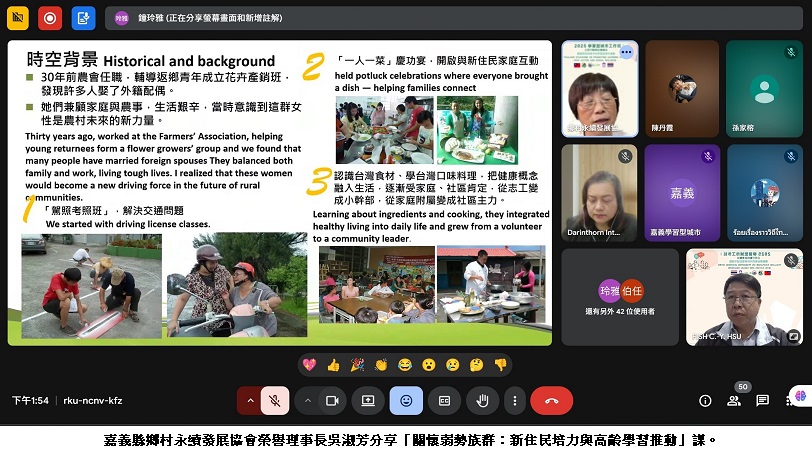Open the chat messages panel
Image resolution: width=812 pixels, height=455 pixels.
tap(762, 400)
